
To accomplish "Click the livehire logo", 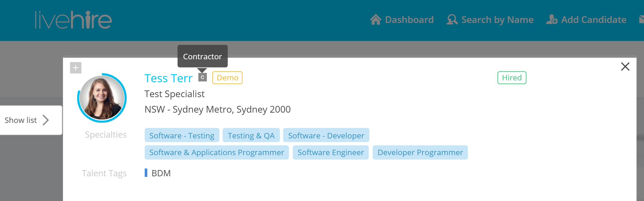I will click(73, 20).
